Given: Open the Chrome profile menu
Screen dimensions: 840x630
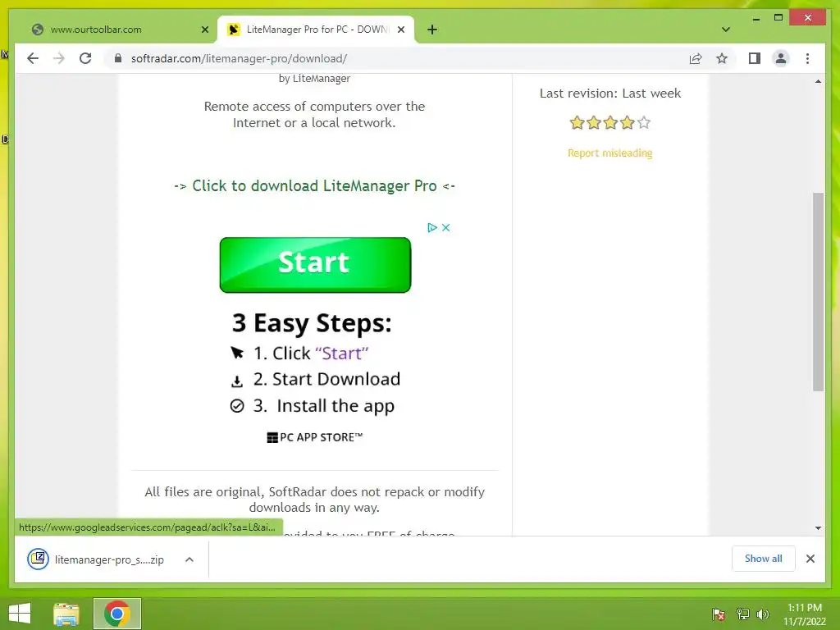Looking at the screenshot, I should (781, 58).
